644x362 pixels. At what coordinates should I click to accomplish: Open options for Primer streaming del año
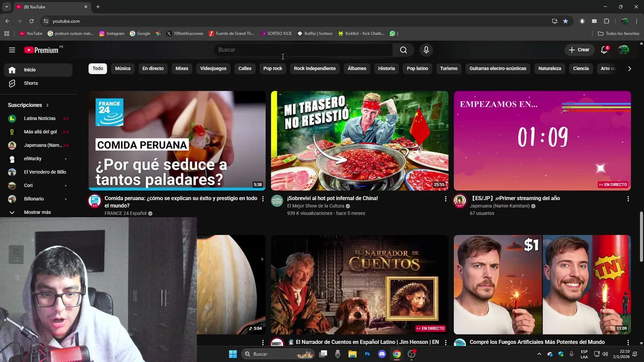(x=628, y=199)
